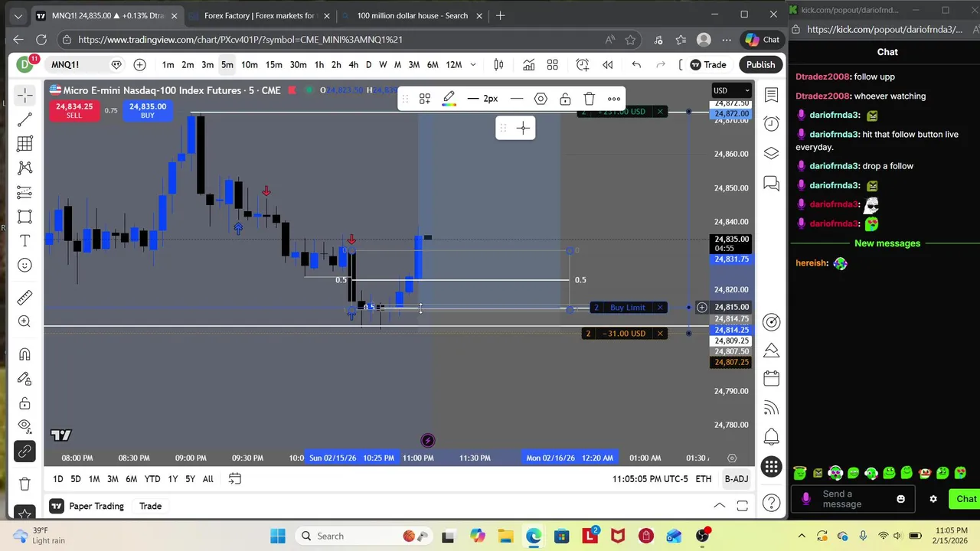Open Windows Start menu
980x551 pixels.
click(278, 536)
